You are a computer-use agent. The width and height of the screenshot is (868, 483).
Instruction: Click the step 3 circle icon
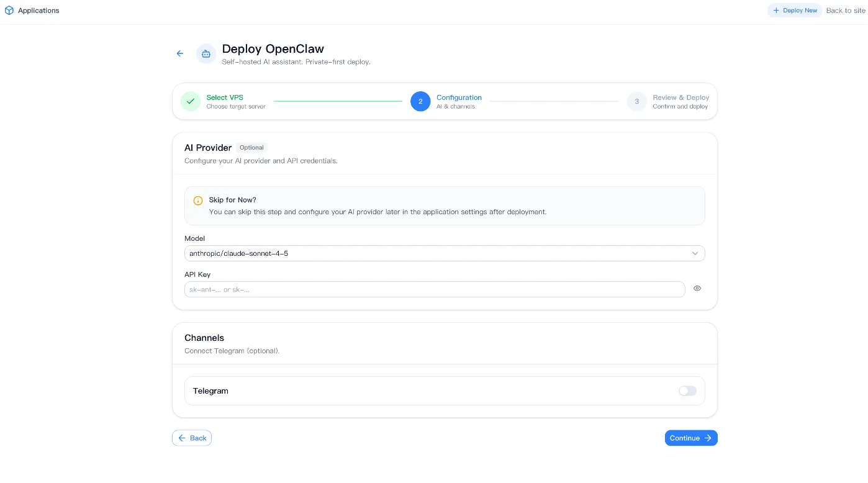636,101
